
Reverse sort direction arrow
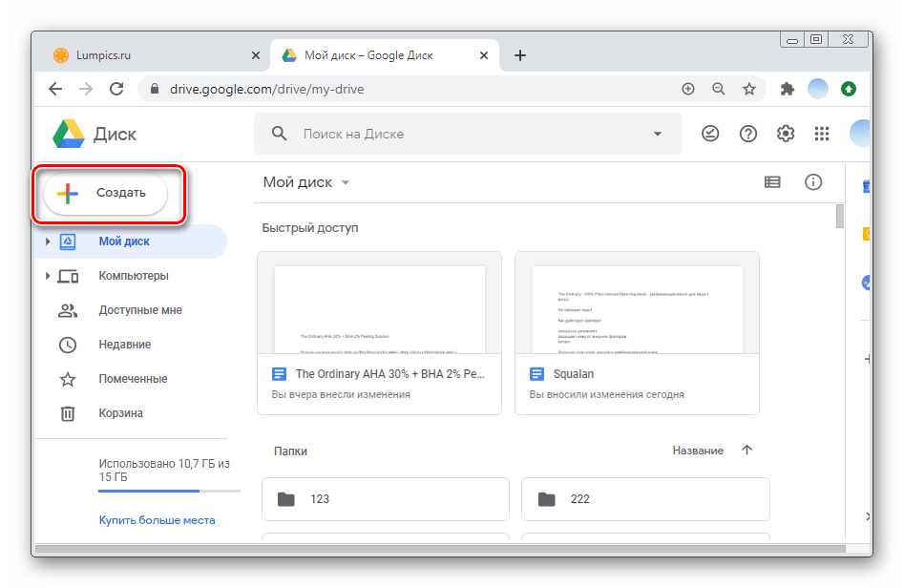coord(746,451)
